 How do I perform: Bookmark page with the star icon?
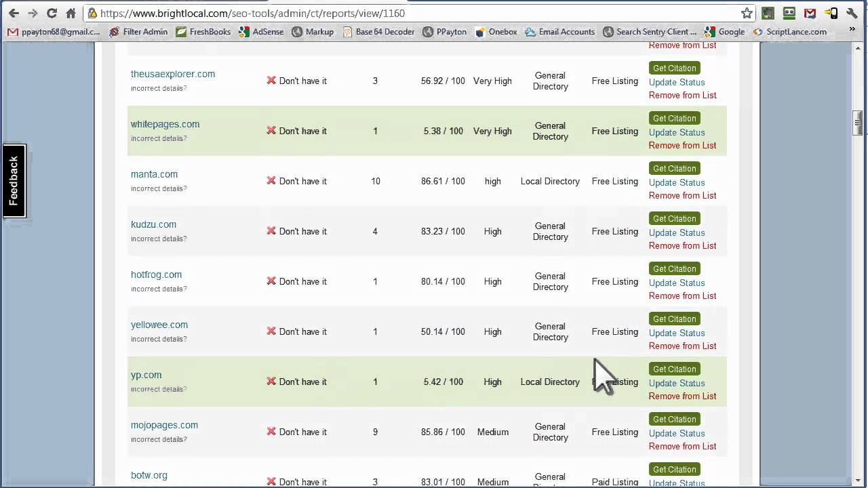747,13
